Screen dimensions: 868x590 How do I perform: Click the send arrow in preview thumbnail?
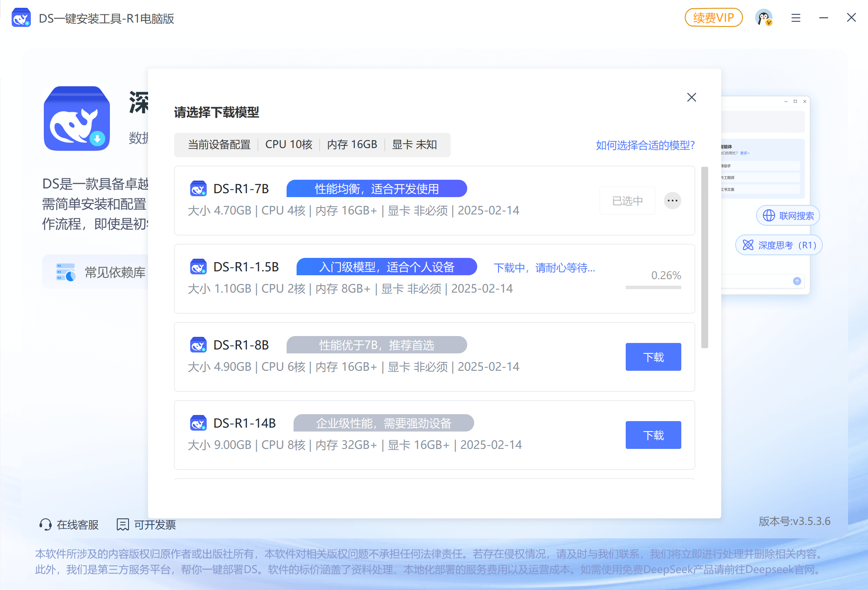coord(797,281)
